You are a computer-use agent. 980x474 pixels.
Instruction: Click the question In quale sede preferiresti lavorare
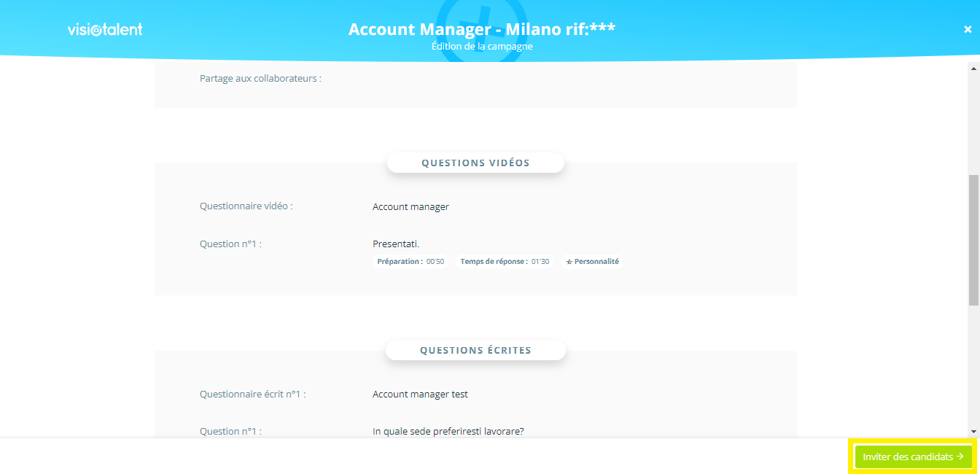tap(448, 431)
